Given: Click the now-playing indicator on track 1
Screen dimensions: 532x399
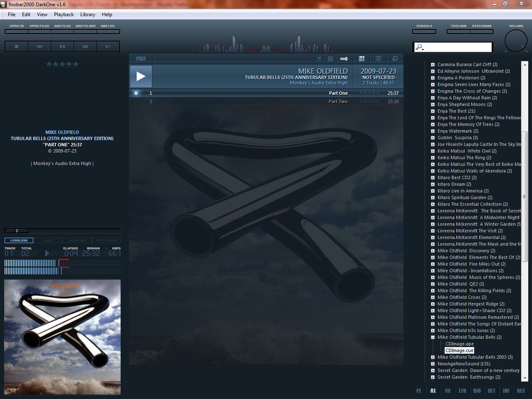Looking at the screenshot, I should (x=136, y=93).
